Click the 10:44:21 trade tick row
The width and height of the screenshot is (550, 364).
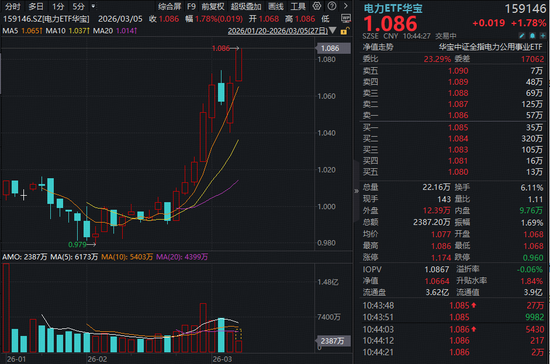[x=453, y=352]
